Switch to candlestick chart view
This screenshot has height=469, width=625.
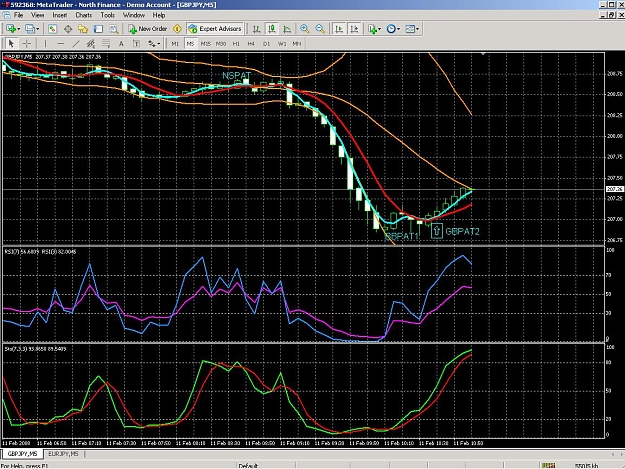point(272,29)
